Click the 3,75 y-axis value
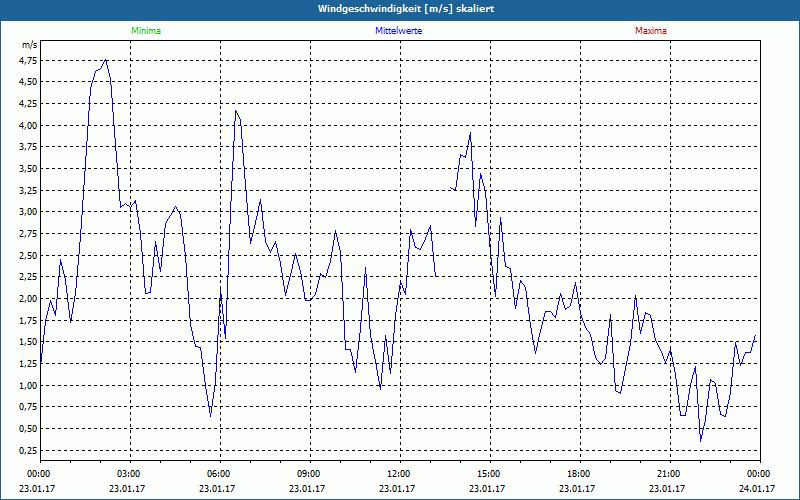 click(x=28, y=147)
